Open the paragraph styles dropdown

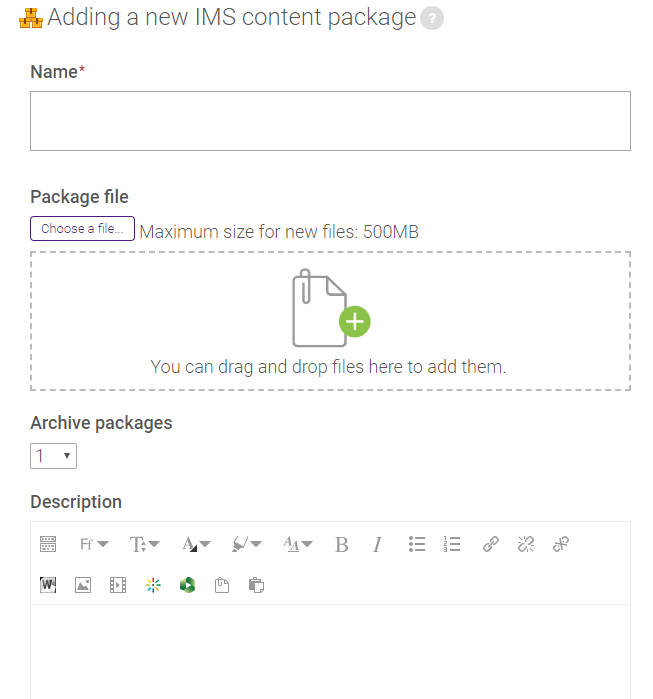298,544
